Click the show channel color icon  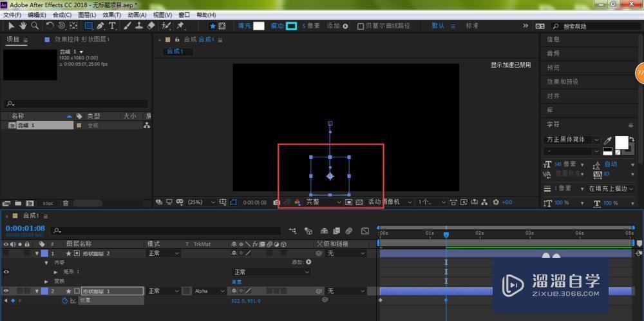click(x=298, y=202)
